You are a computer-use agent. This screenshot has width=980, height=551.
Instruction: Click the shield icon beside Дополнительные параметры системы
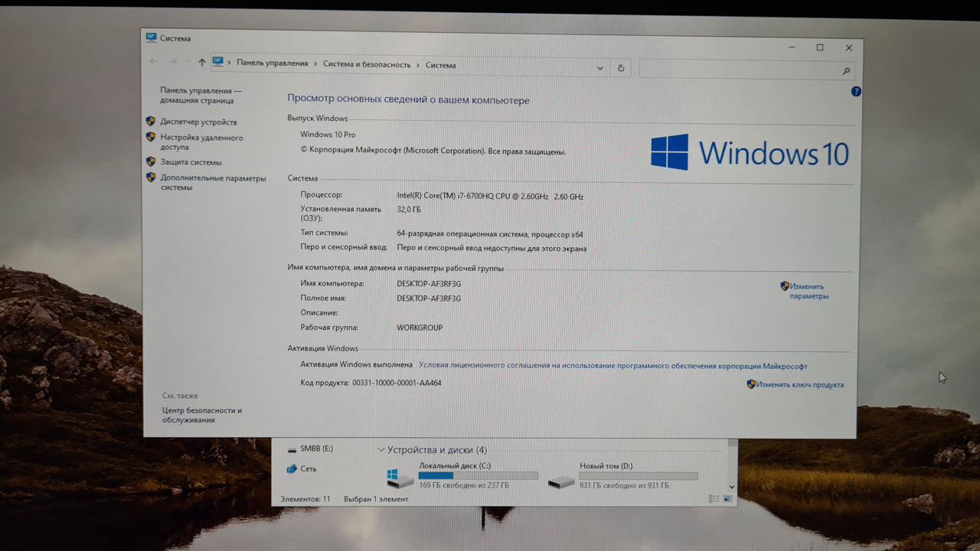(x=151, y=177)
